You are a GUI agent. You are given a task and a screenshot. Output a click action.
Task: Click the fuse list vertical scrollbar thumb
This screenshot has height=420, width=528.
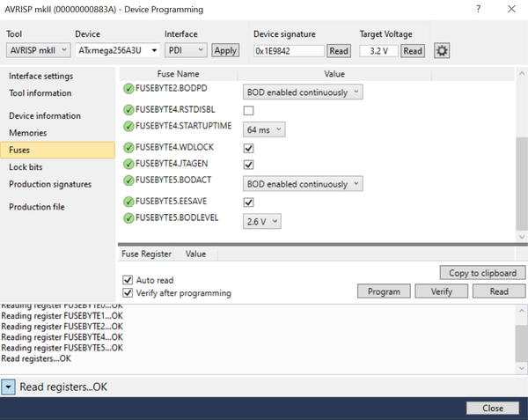tap(522, 183)
